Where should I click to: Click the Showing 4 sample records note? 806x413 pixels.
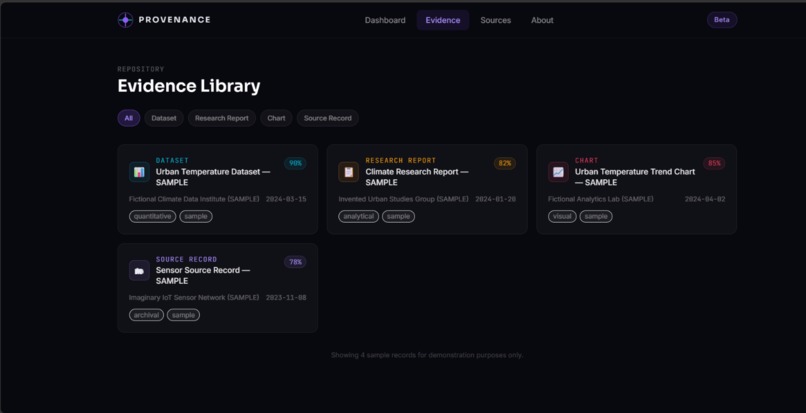pos(427,355)
